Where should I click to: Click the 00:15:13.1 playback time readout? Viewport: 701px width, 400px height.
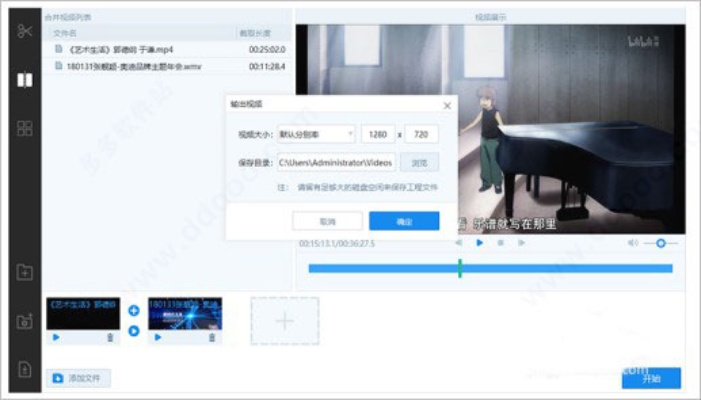tap(317, 244)
